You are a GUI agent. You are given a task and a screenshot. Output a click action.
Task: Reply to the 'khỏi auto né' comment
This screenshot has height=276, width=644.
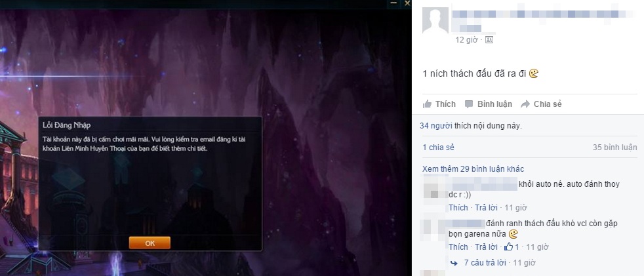485,207
